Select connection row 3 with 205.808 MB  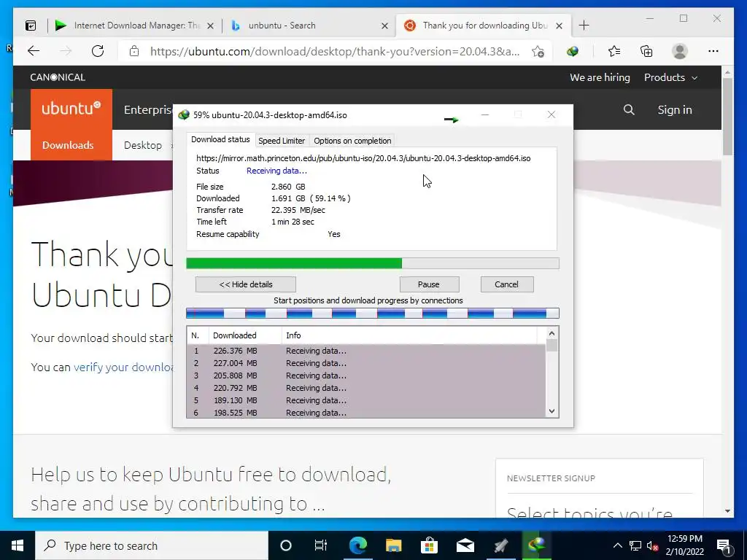tap(366, 376)
